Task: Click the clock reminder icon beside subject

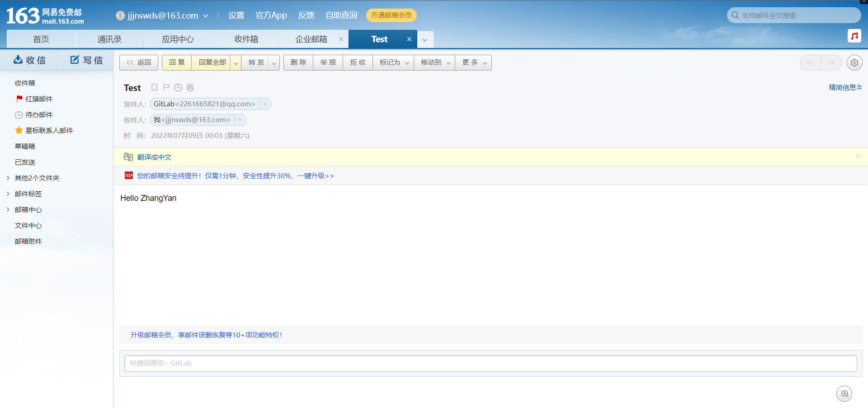Action: pos(178,87)
